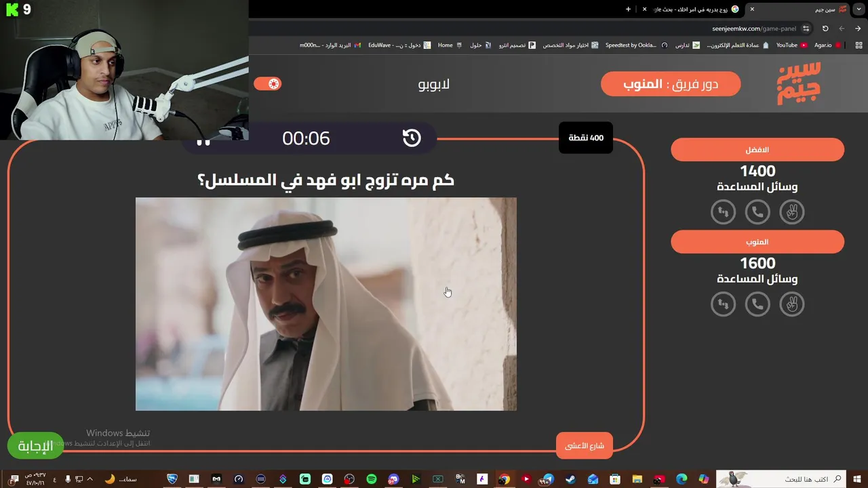Open the عمادة التعلم الإلكترون bookmark
The width and height of the screenshot is (868, 488).
point(738,45)
